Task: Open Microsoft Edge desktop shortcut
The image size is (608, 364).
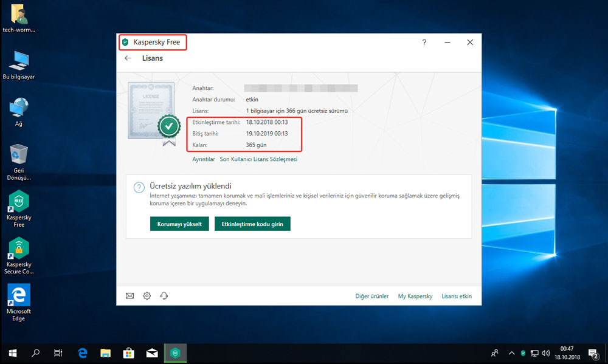Action: coord(19,295)
